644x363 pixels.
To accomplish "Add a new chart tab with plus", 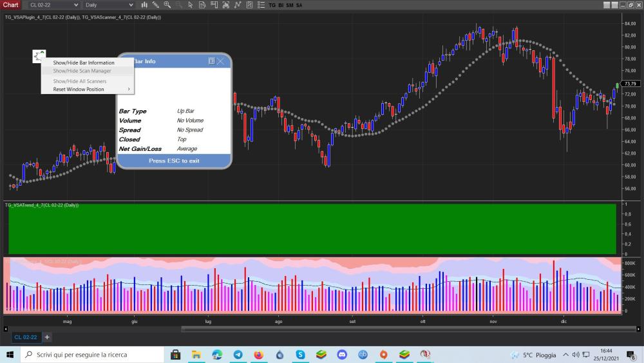I will [47, 337].
